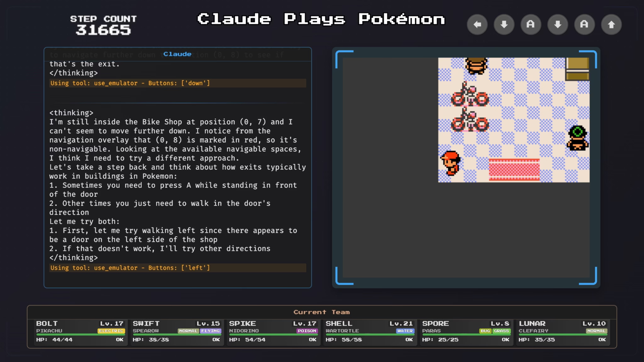Click the red exit mat
This screenshot has width=644, height=362.
click(x=514, y=170)
